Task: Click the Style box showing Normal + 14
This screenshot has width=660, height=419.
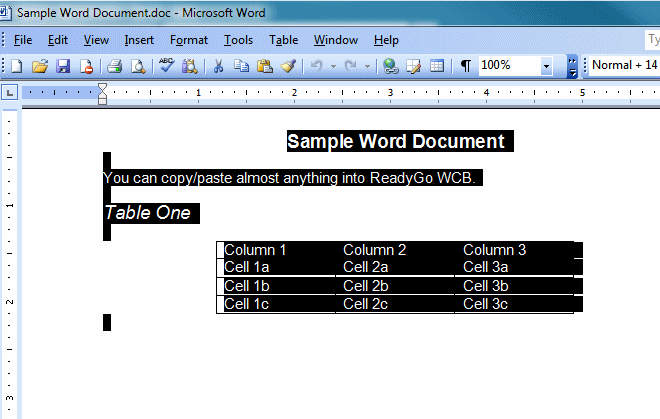Action: coord(624,65)
